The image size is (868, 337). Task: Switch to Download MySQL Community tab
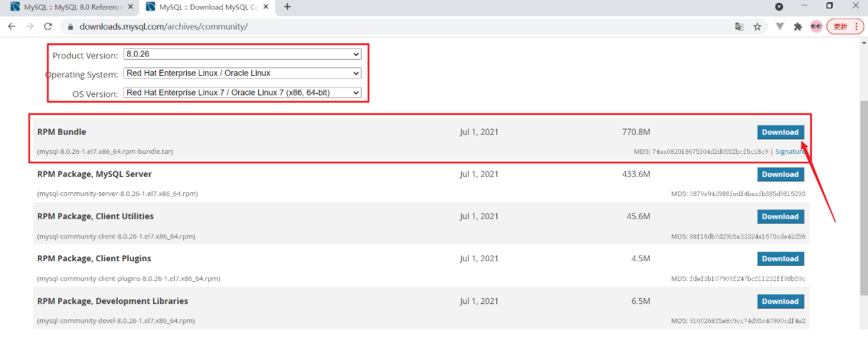tap(209, 7)
